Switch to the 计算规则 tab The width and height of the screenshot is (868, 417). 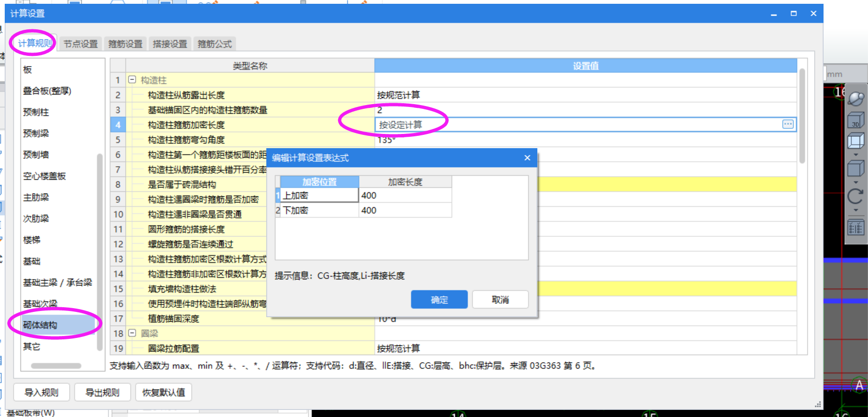(x=34, y=44)
